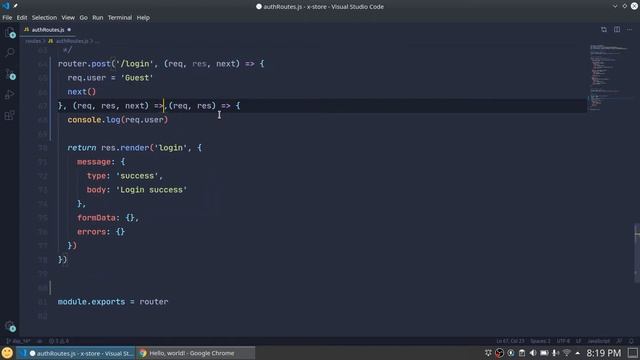Click the 8:19 PM clock
Image resolution: width=640 pixels, height=360 pixels.
(604, 353)
